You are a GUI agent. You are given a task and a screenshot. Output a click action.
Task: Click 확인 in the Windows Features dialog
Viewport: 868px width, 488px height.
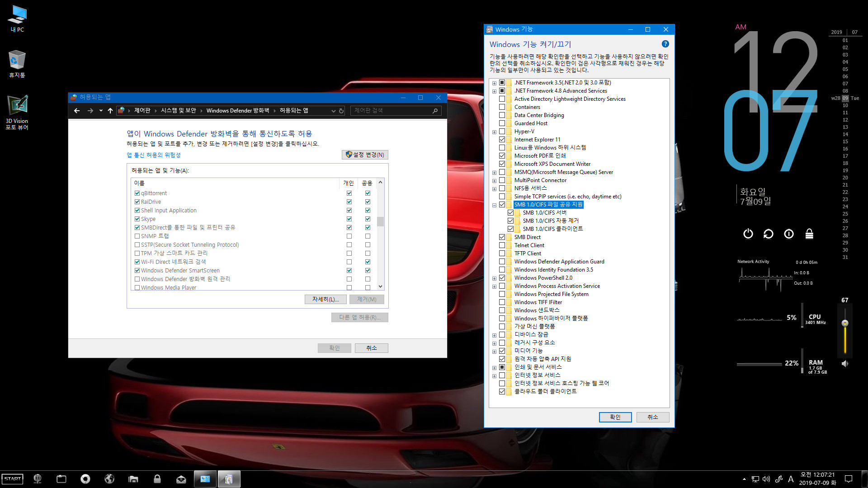tap(615, 417)
